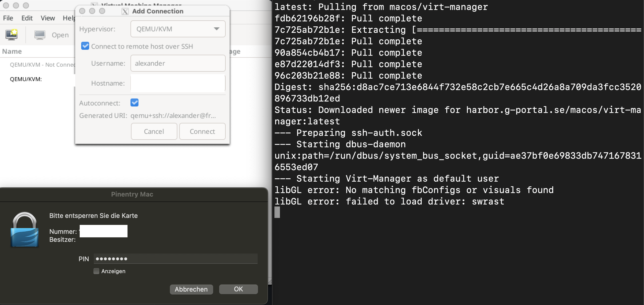Click the padlock icon in Pinentry Mac
This screenshot has height=305, width=644.
click(24, 230)
